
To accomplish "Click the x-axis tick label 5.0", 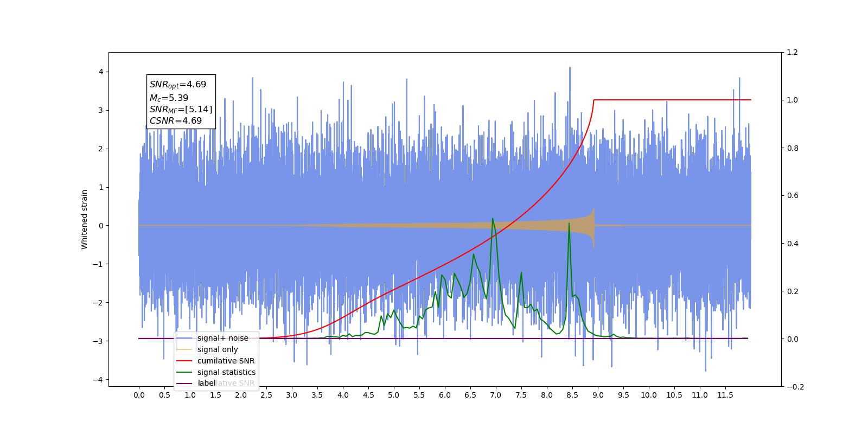I will pyautogui.click(x=394, y=395).
